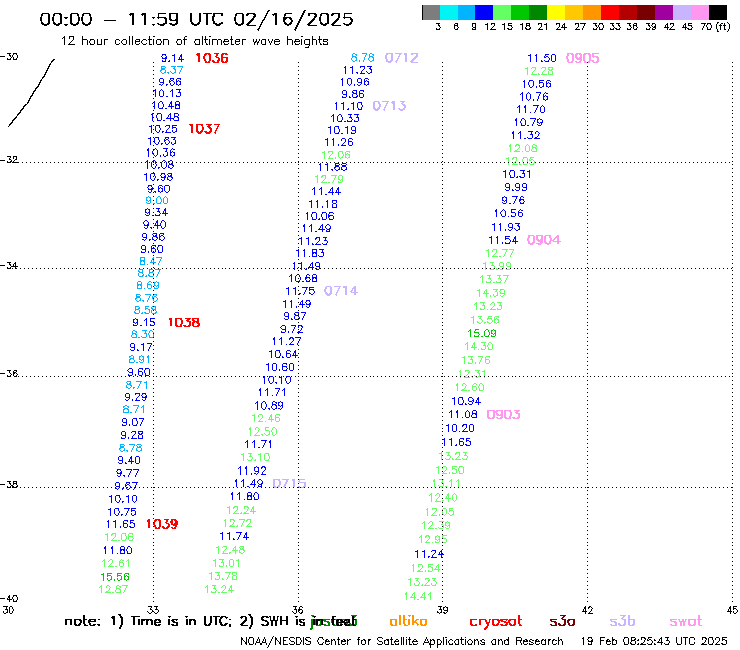740x650 pixels.
Task: Click the lavender swatch in the legend
Action: (681, 12)
